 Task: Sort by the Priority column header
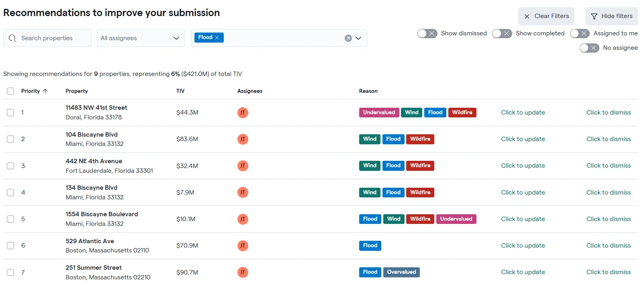click(x=35, y=91)
